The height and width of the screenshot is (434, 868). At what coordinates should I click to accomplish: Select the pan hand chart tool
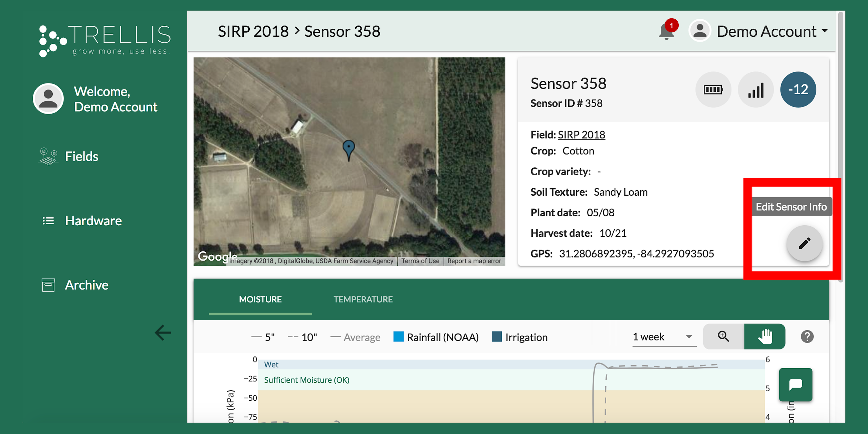765,336
